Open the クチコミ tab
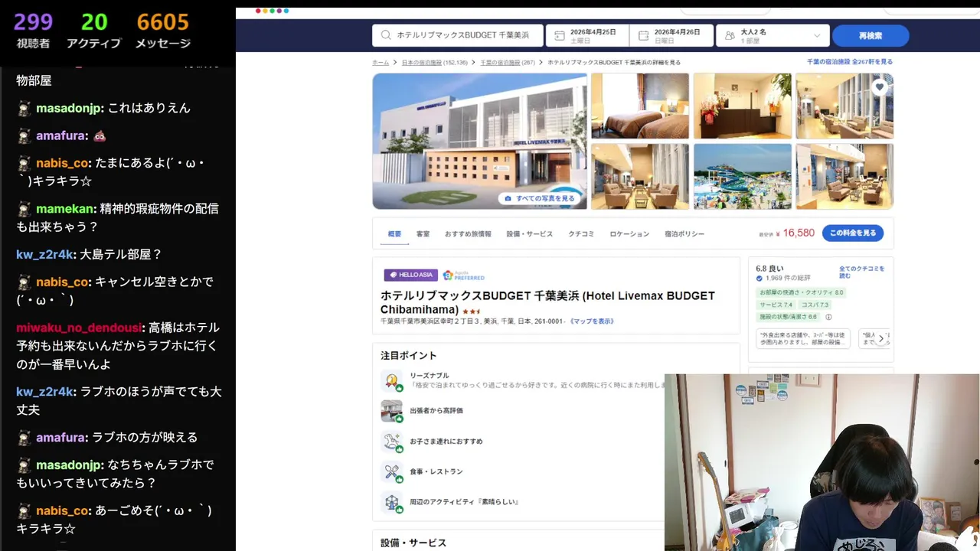Viewport: 980px width, 551px height. tap(581, 233)
